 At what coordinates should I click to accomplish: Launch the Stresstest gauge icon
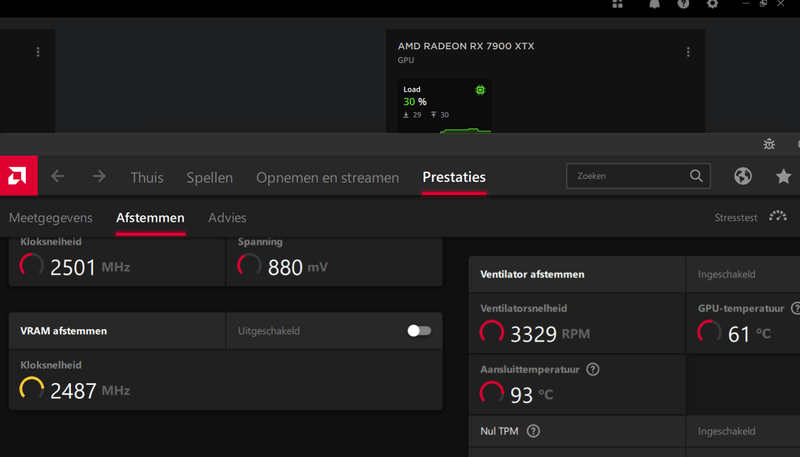click(x=778, y=216)
